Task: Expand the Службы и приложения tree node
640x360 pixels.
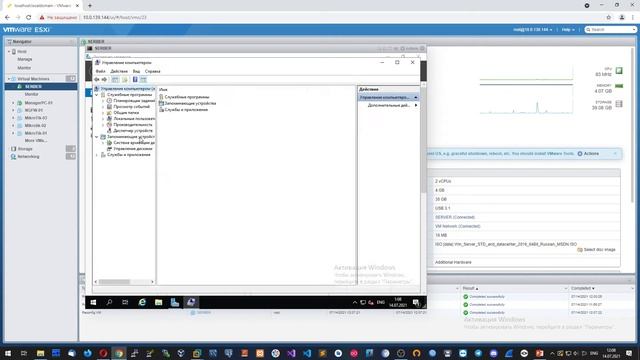Action: click(97, 155)
